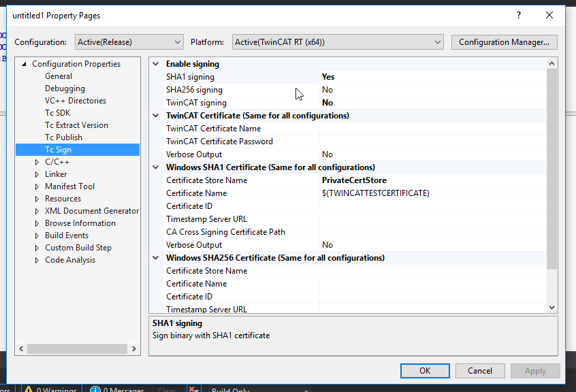Click tree panel scroll left arrow
576x392 pixels.
21,348
